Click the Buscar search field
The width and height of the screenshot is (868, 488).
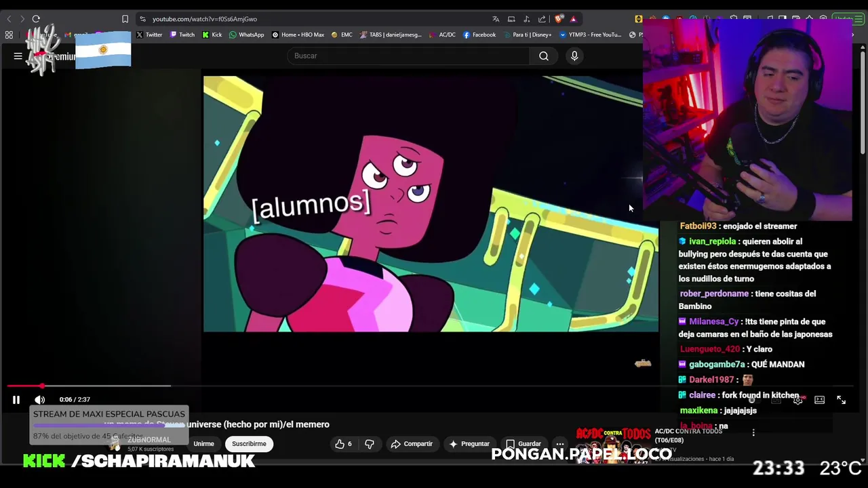409,56
